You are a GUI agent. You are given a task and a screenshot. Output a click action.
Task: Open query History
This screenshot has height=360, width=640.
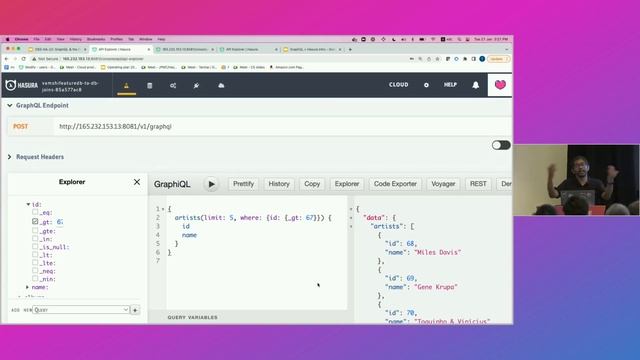(279, 184)
